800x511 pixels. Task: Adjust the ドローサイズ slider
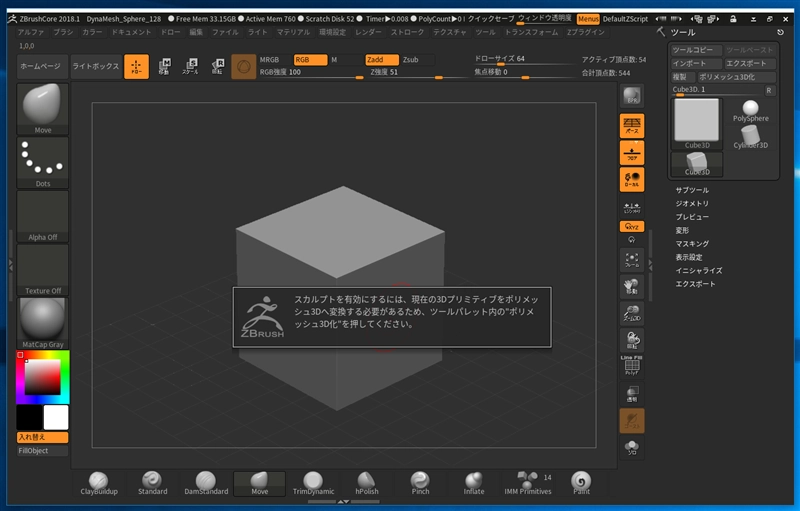(524, 60)
